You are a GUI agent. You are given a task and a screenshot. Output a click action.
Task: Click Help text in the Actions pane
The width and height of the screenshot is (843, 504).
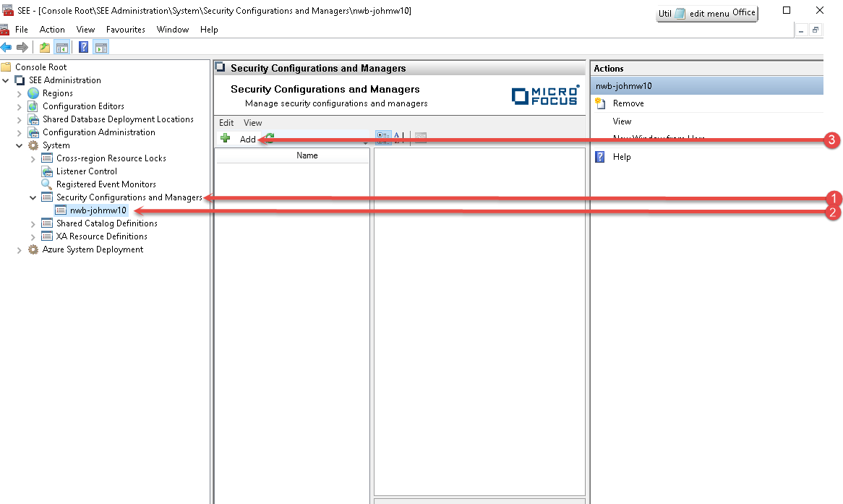pyautogui.click(x=622, y=156)
